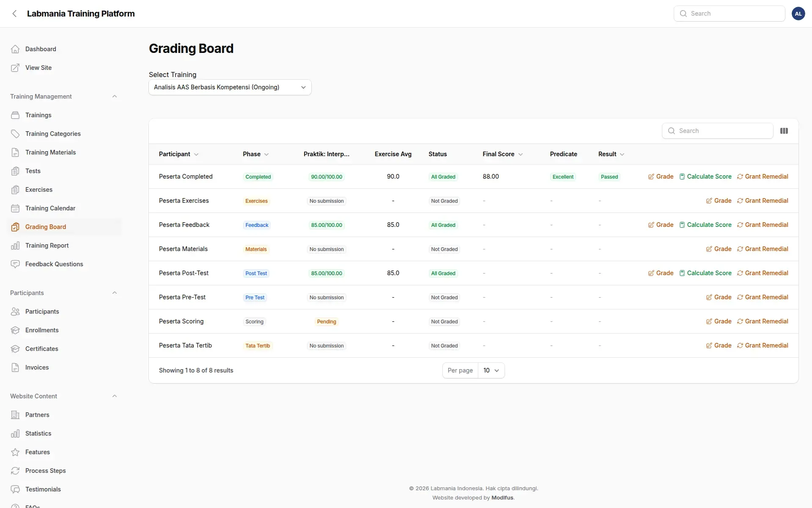Viewport: 812px width, 508px height.
Task: Focus the table Search field
Action: click(717, 131)
